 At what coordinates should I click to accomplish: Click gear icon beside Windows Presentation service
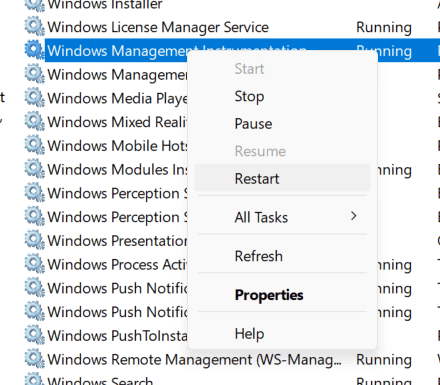(x=34, y=240)
